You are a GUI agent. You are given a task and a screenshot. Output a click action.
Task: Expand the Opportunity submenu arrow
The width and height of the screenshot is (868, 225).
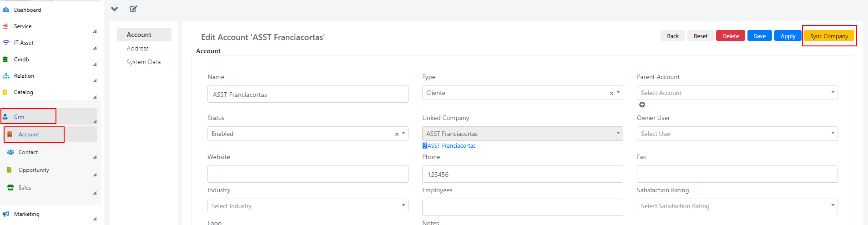click(95, 175)
